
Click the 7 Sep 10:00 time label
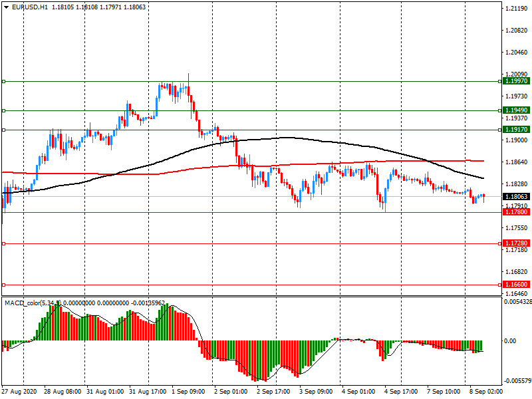pos(444,392)
